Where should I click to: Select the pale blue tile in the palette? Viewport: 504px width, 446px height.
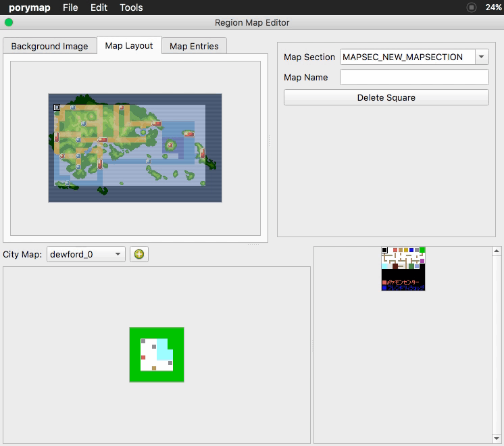(x=417, y=266)
